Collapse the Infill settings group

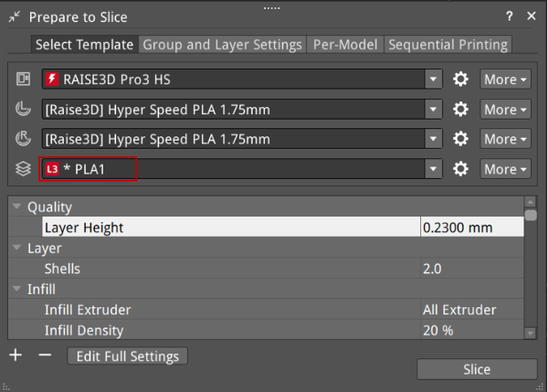(17, 289)
